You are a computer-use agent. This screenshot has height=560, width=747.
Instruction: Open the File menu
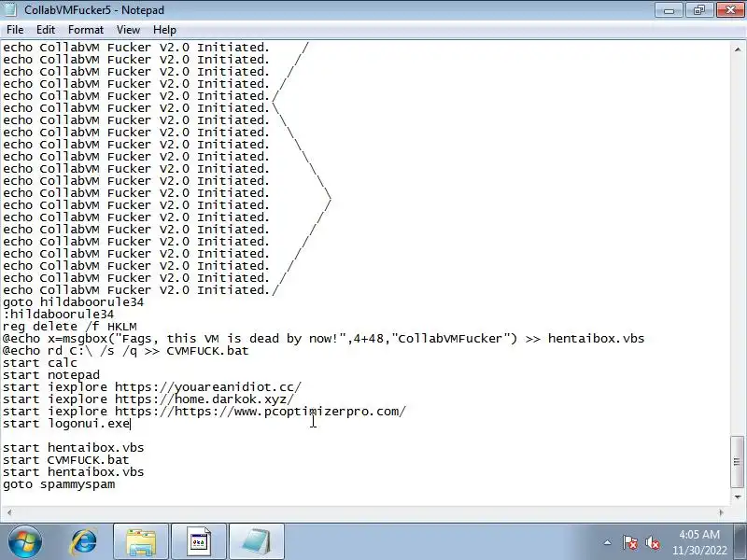15,30
